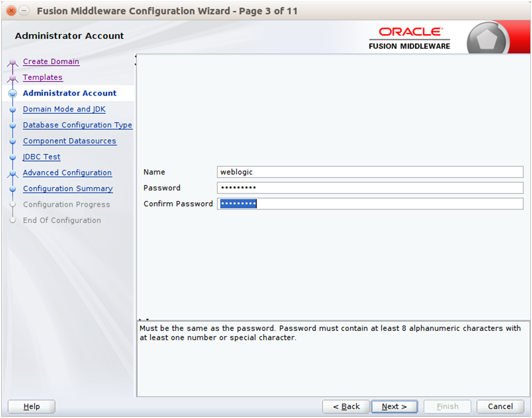Jump to Domain Mode and JDK step
Screen dimensions: 532x418
(64, 109)
